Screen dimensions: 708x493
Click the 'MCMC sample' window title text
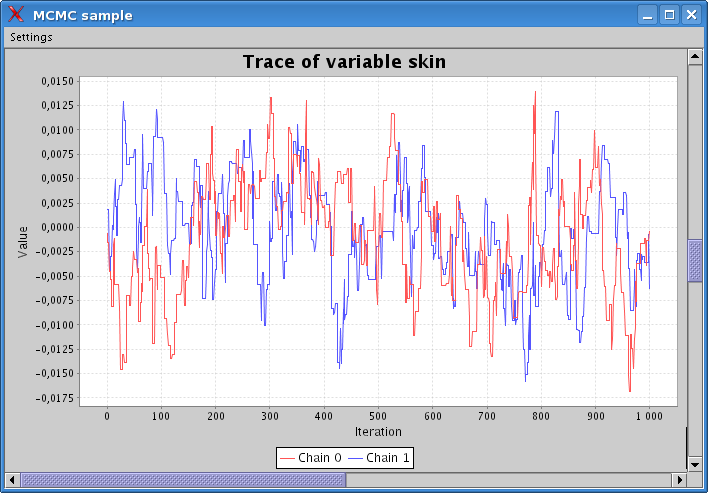(x=83, y=15)
